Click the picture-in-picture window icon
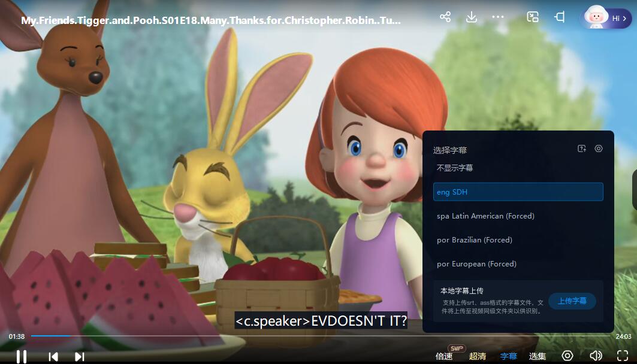 pos(533,17)
